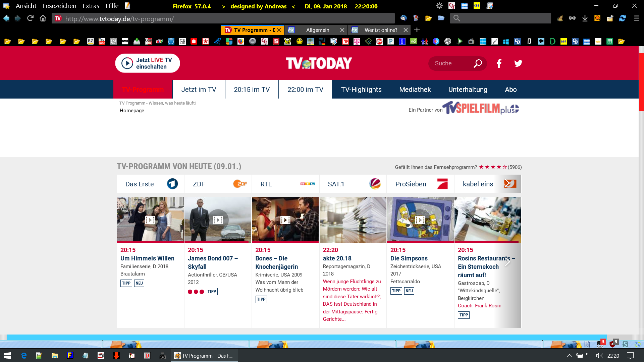Open Lesezeichen menu
Image resolution: width=644 pixels, height=362 pixels.
[59, 6]
